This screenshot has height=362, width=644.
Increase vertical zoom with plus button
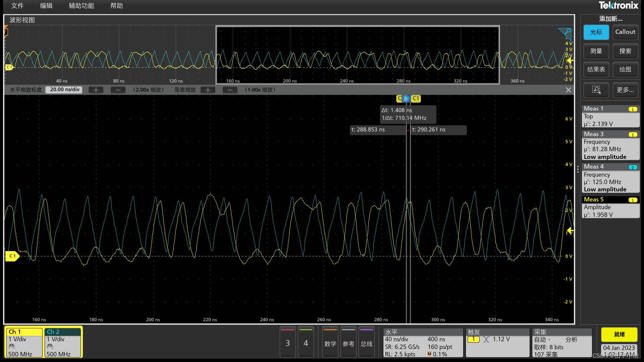click(208, 90)
